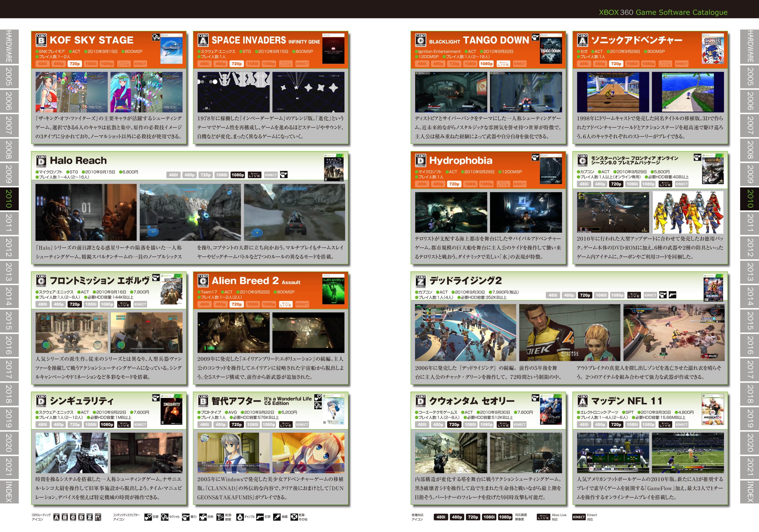Click the Monster Hunter colorful armor lineup screenshot
Viewport: 759px width, 532px height.
[688, 213]
